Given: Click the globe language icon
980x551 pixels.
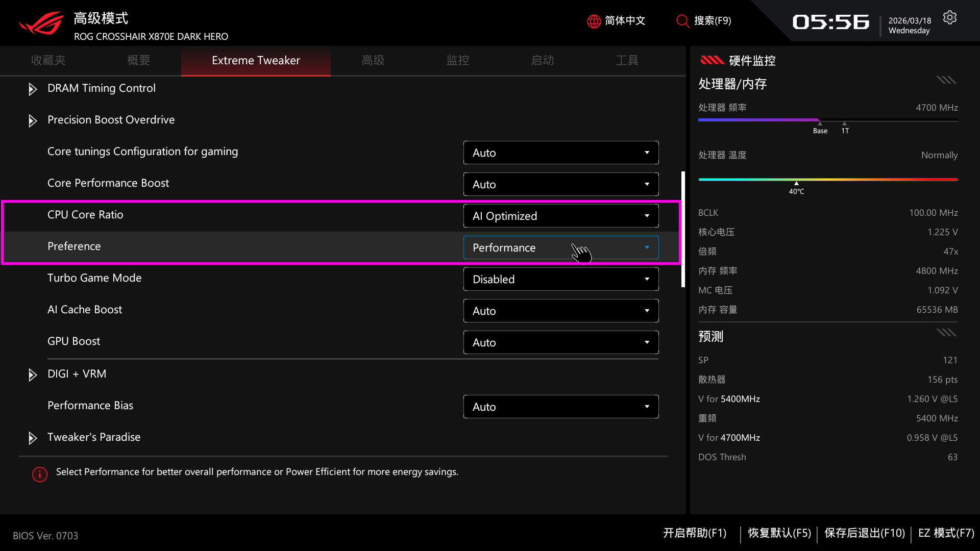Looking at the screenshot, I should coord(594,21).
